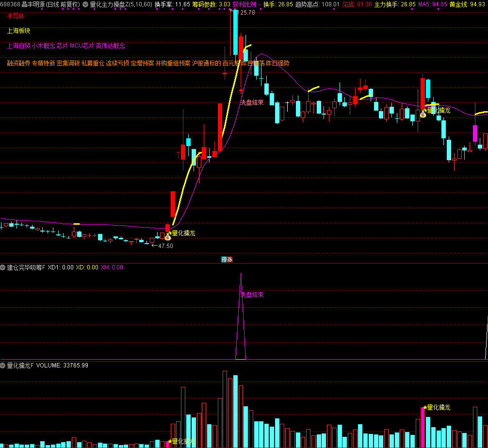The image size is (488, 448).
Task: Click the money bag icon on right-side 量化擒龙 signal
Action: 423,115
